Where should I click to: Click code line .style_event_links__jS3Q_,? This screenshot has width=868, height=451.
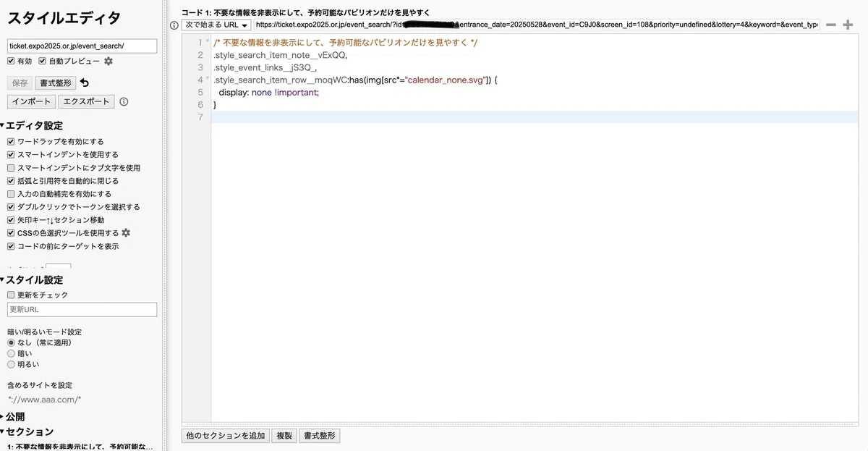(265, 67)
